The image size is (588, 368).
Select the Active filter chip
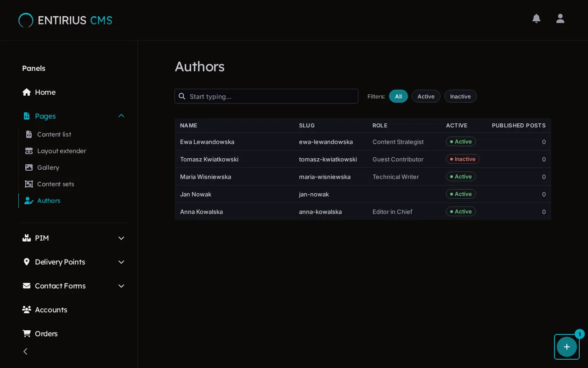pyautogui.click(x=426, y=96)
